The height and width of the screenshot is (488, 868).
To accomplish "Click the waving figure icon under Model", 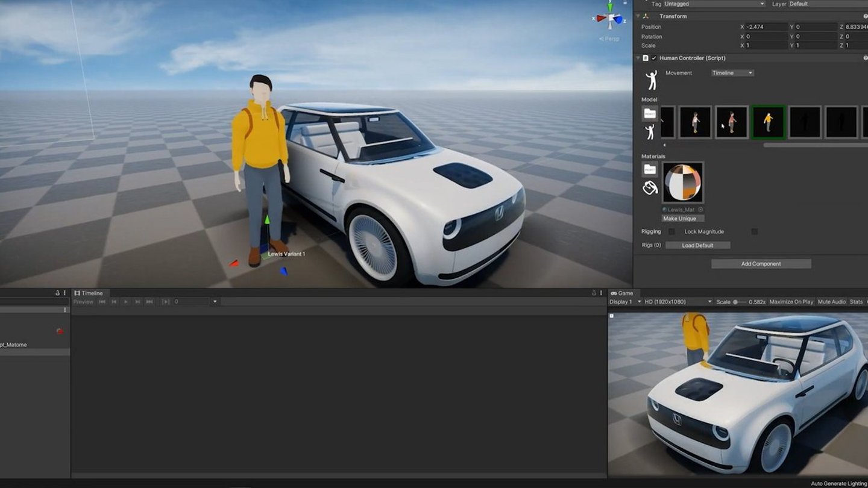I will tap(650, 132).
